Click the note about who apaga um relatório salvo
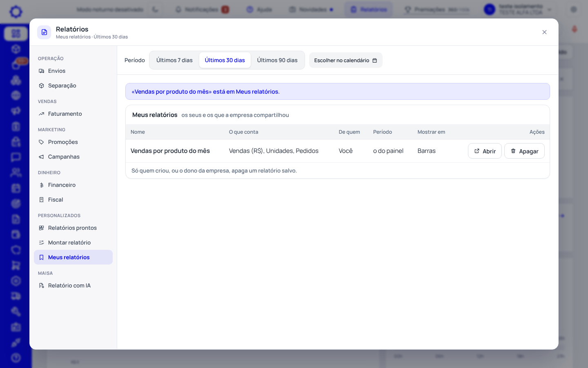 214,171
